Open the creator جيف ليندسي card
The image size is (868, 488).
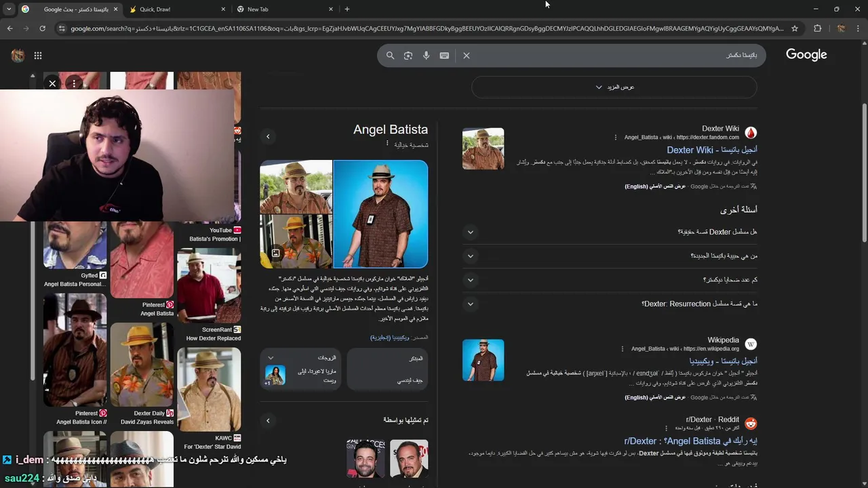[387, 369]
